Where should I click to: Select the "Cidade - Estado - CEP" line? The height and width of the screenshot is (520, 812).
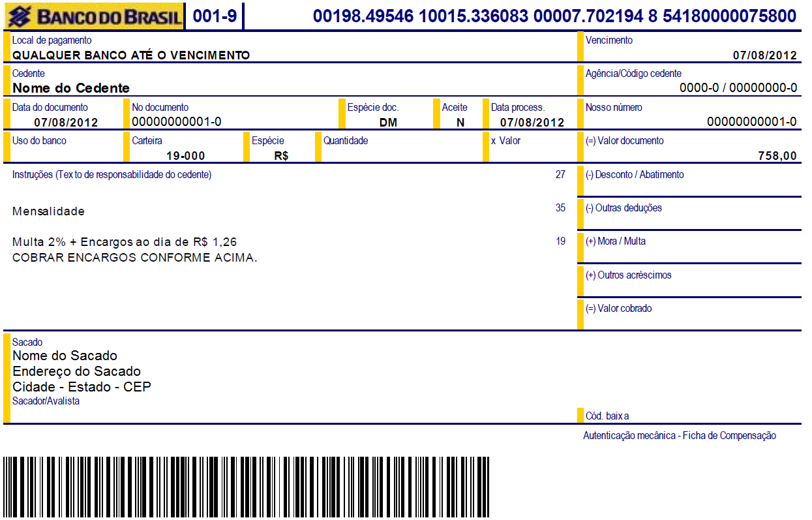[82, 387]
